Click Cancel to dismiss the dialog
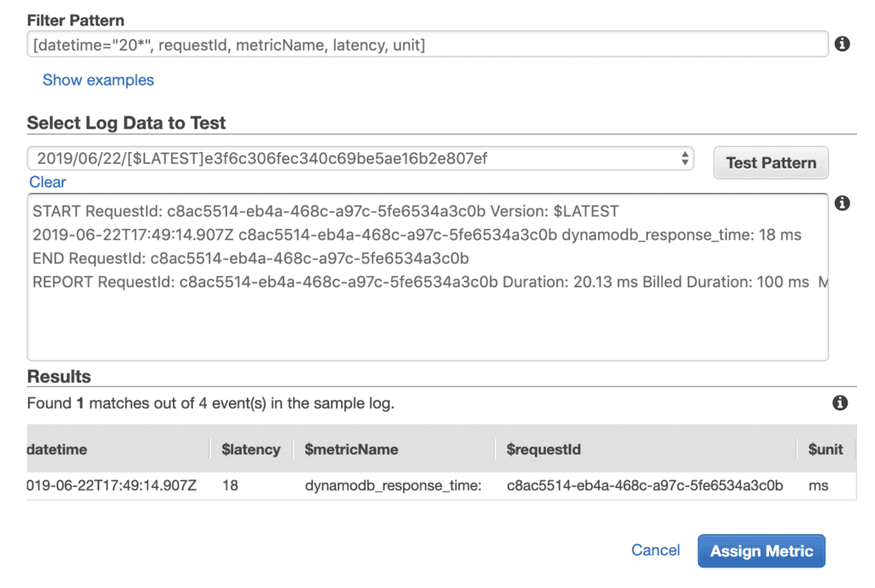This screenshot has height=588, width=875. coord(655,550)
